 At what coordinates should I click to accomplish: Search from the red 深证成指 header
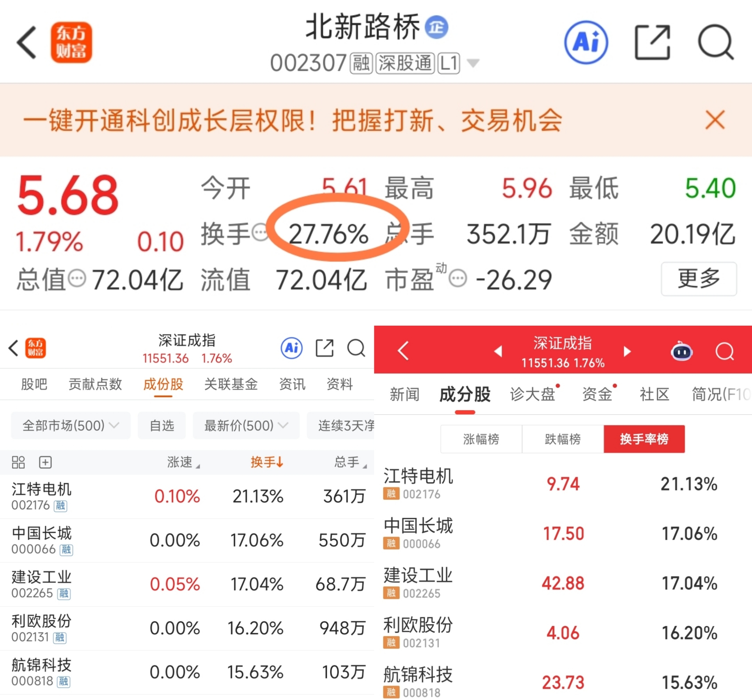click(724, 351)
